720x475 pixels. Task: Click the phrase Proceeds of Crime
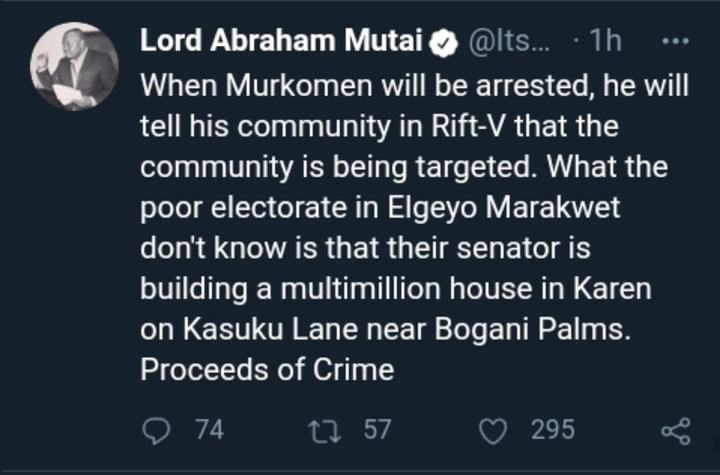point(267,369)
